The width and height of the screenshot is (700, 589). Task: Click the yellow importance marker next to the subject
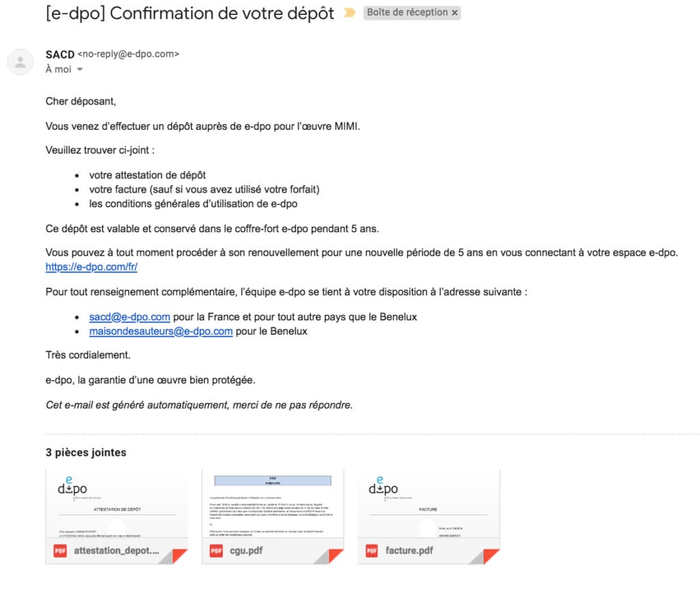click(349, 13)
